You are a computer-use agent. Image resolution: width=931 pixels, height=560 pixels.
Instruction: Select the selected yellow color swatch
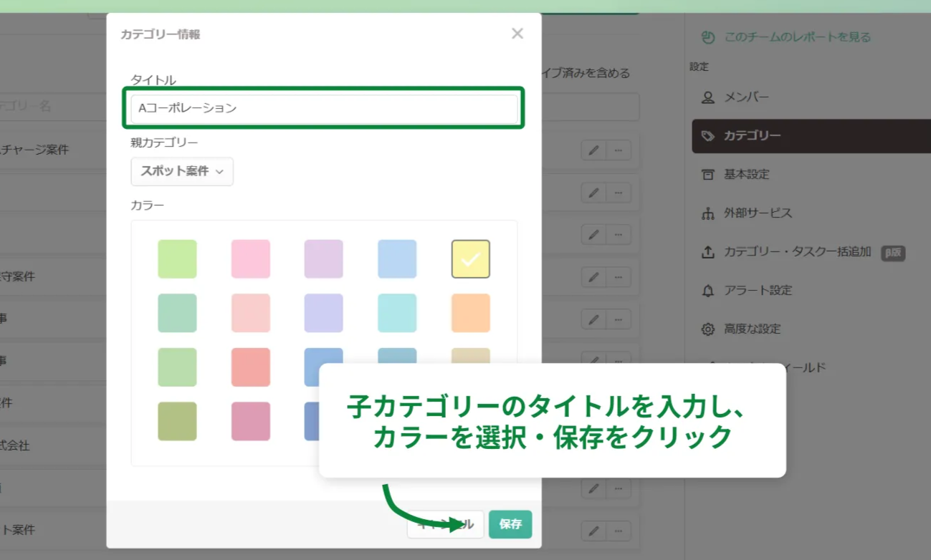470,259
